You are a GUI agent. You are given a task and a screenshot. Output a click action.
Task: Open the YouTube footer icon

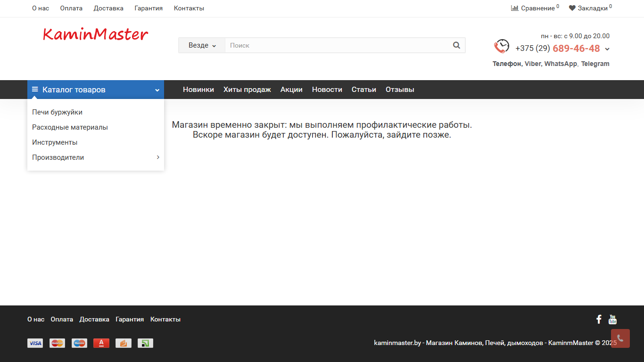[612, 319]
